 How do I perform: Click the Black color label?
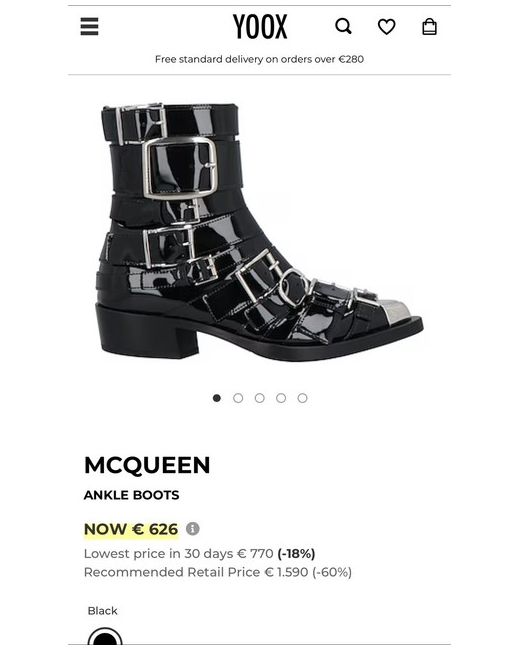click(102, 611)
